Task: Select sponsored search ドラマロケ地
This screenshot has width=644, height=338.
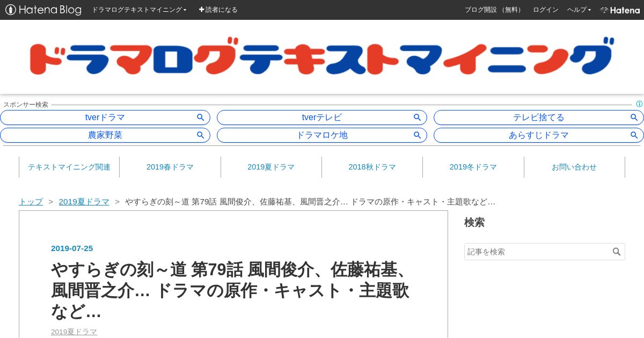Action: point(322,135)
